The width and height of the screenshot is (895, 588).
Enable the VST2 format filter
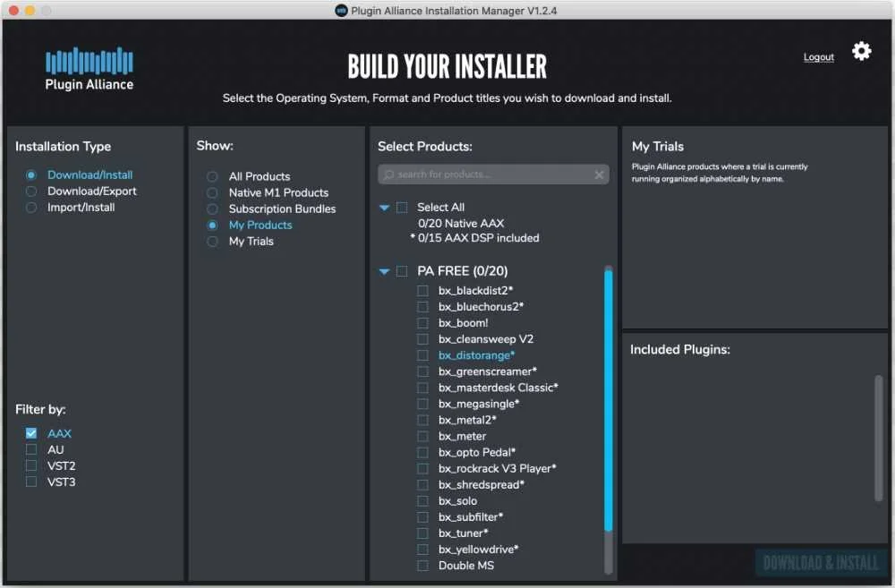coord(31,465)
